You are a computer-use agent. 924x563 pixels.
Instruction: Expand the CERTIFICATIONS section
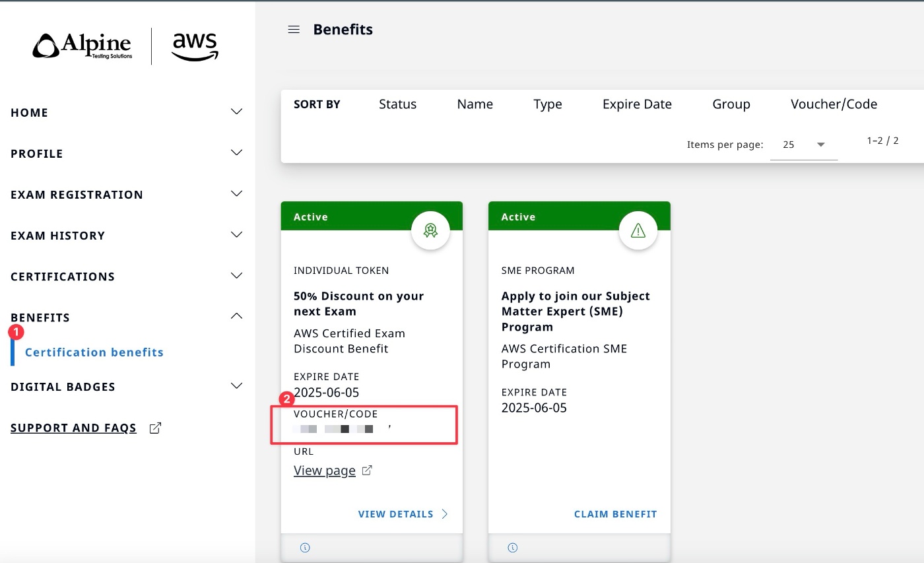[237, 275]
